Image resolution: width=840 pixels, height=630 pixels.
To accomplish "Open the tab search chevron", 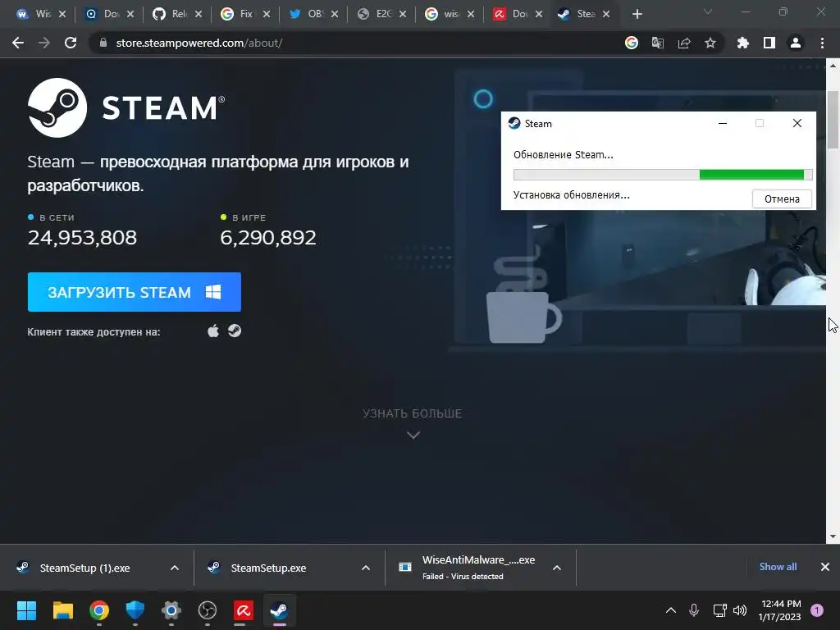I will pos(708,11).
